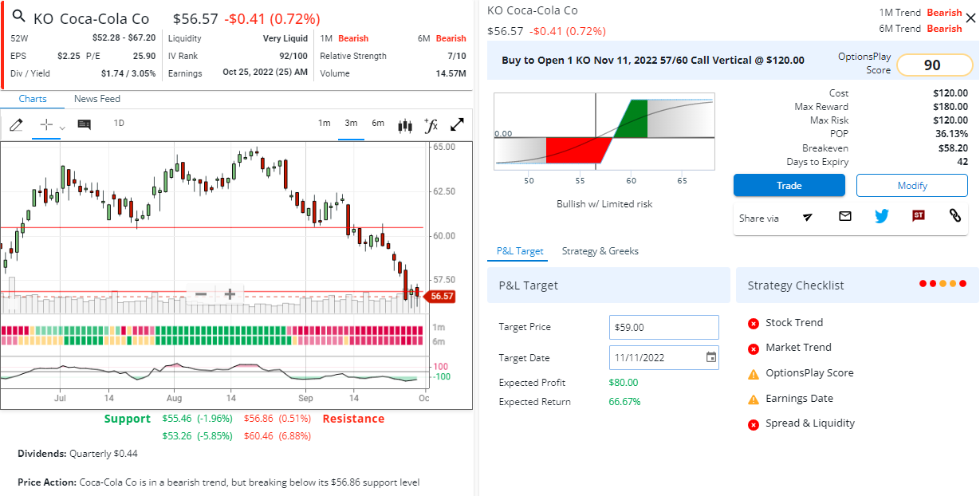Open the News Feed tab

coord(97,99)
